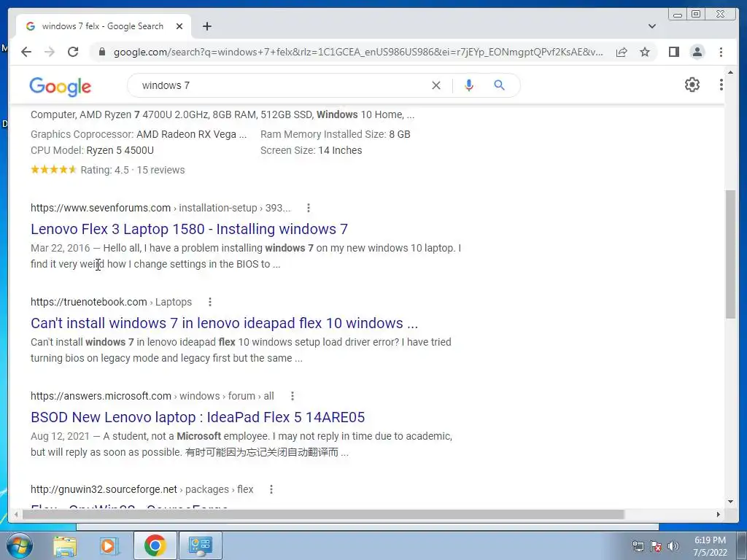Click the Chrome taskbar icon
747x560 pixels.
point(155,545)
